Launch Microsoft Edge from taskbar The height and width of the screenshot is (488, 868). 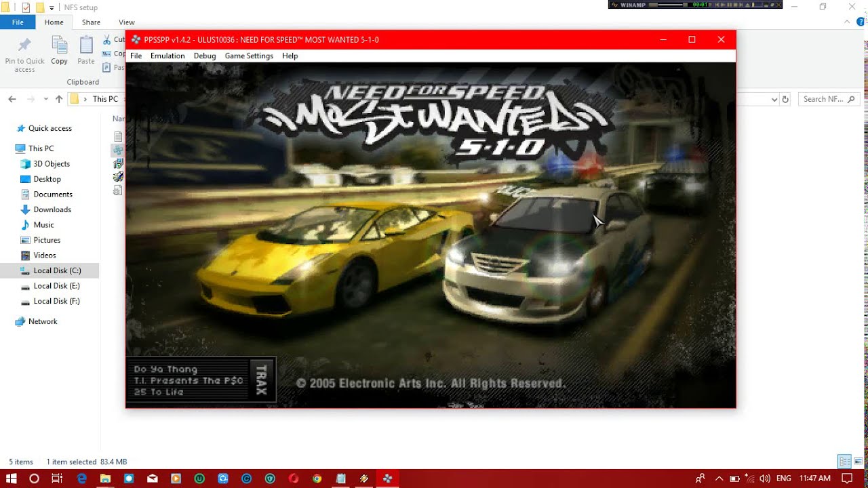tap(82, 479)
